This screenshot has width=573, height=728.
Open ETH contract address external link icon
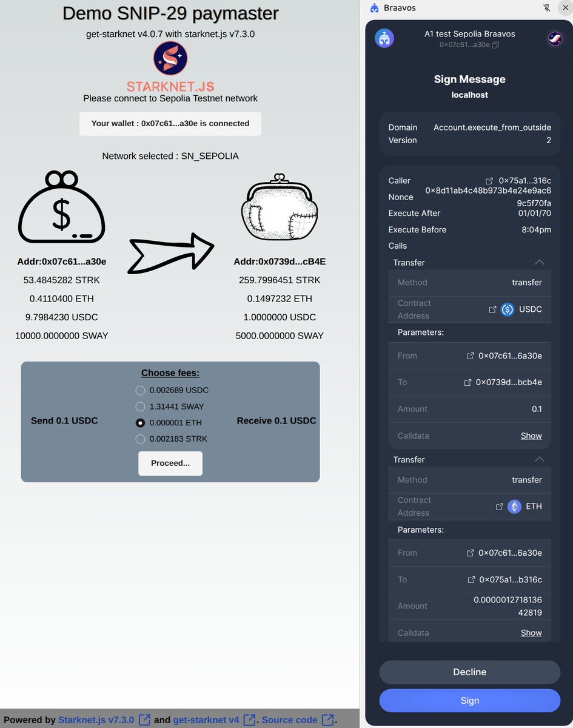click(500, 507)
